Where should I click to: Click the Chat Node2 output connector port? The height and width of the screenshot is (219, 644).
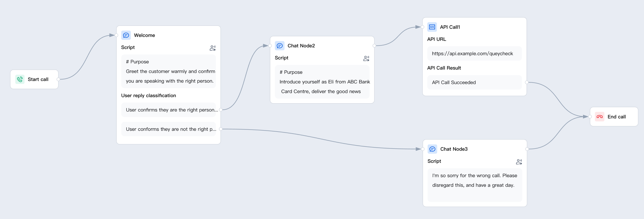click(374, 46)
